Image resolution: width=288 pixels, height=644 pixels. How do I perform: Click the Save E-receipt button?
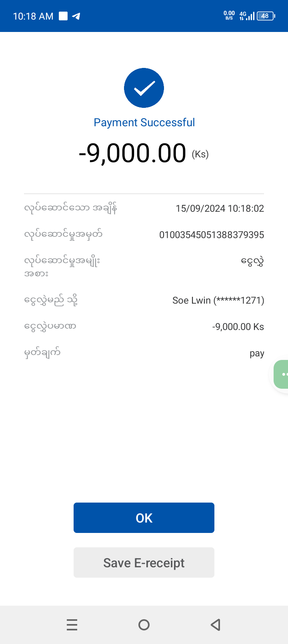[x=144, y=563]
